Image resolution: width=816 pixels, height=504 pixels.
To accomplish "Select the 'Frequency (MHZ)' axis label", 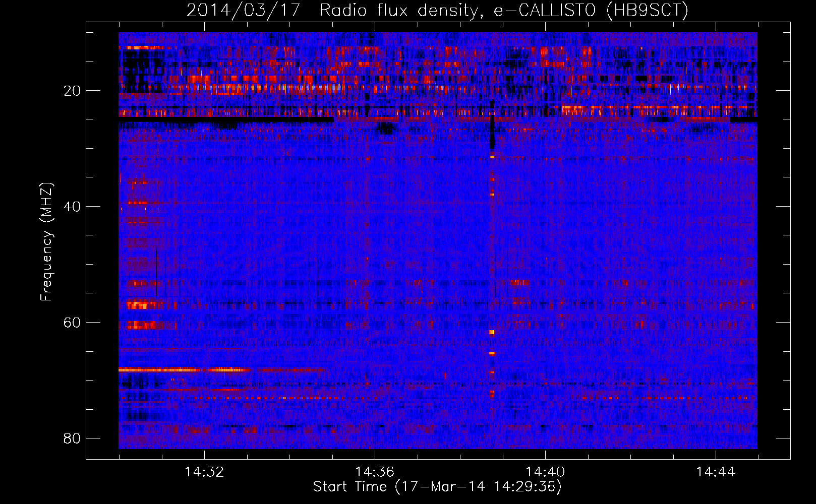I will pos(46,241).
